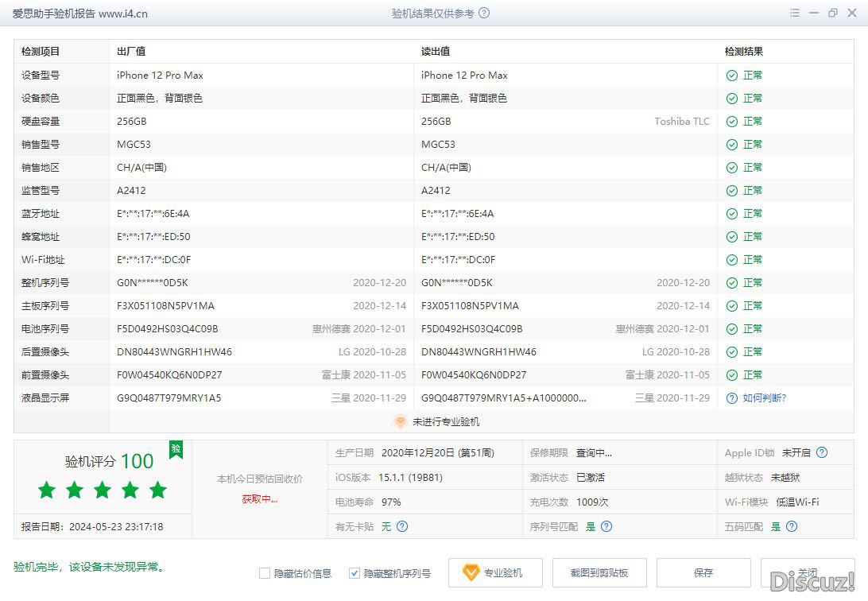Image resolution: width=868 pixels, height=601 pixels.
Task: Click the green check icon in 整机序列号 row
Action: coord(732,283)
